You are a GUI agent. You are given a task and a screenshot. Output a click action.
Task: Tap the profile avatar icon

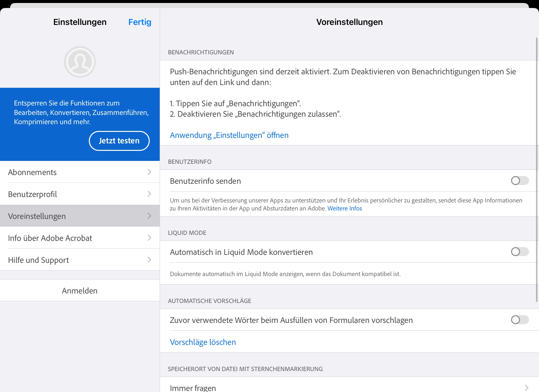point(80,62)
